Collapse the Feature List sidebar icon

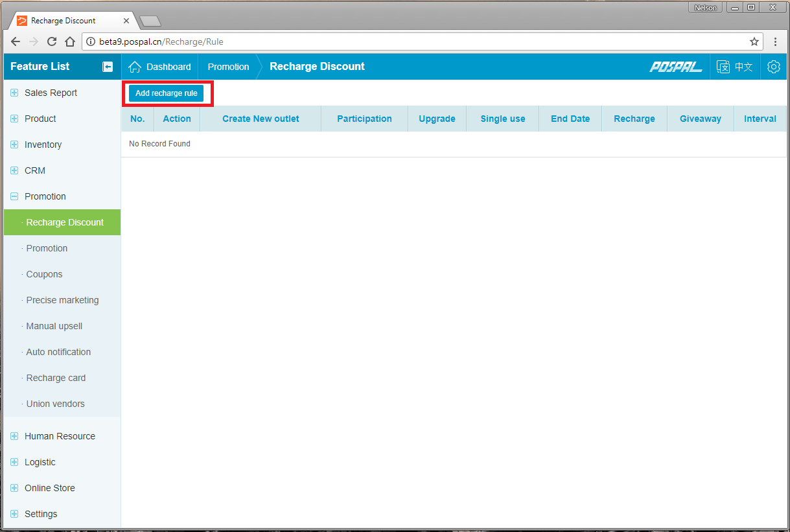click(108, 67)
